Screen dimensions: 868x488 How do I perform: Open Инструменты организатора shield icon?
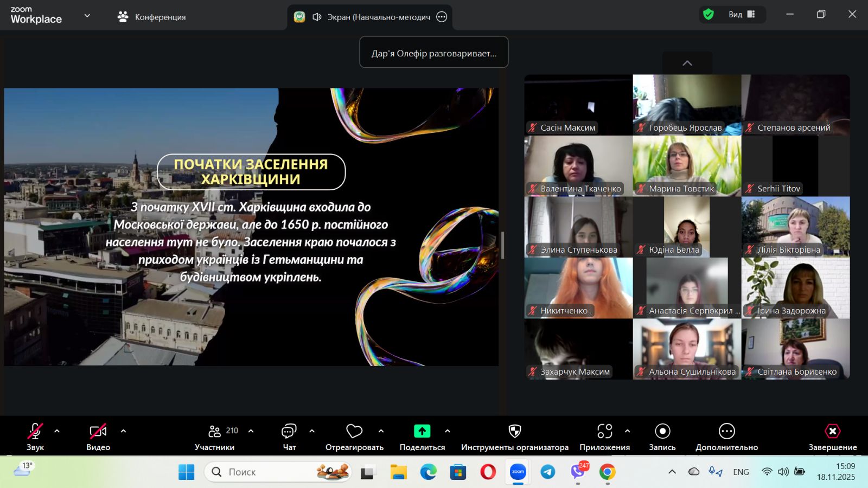514,432
